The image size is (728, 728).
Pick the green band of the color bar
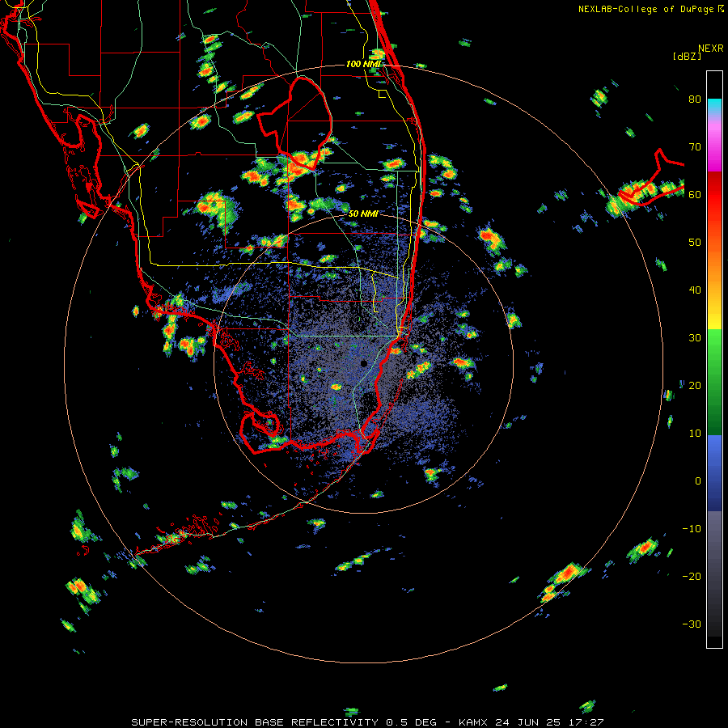coord(714,382)
